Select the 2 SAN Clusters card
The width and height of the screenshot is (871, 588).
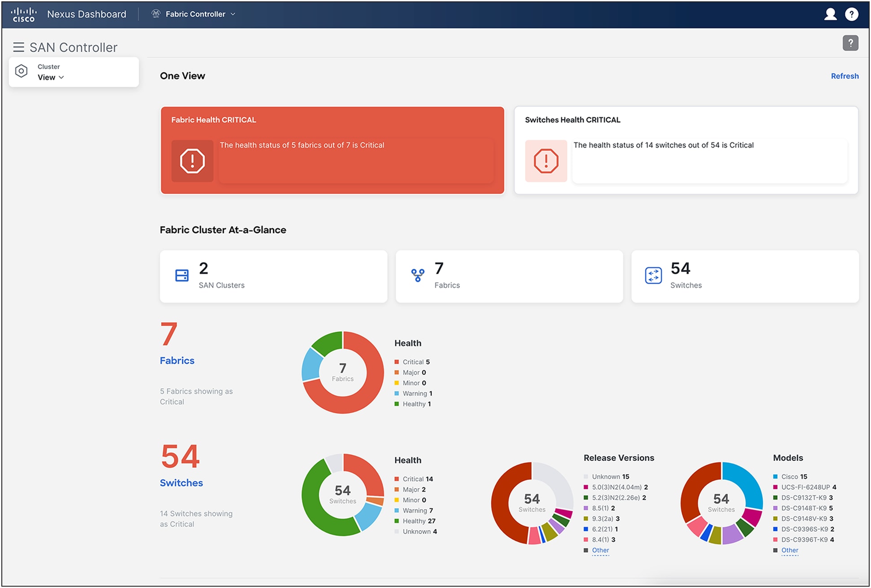273,276
